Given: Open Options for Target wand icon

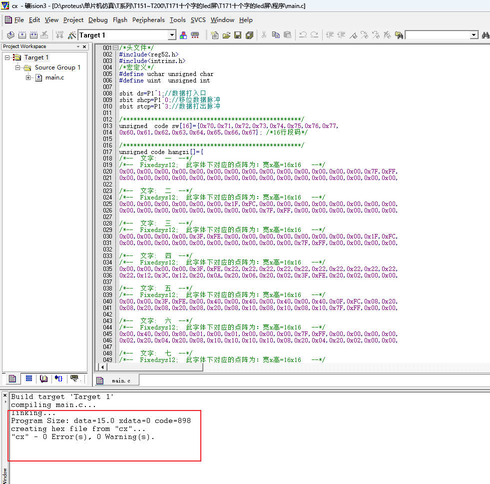Looking at the screenshot, I should tap(72, 35).
